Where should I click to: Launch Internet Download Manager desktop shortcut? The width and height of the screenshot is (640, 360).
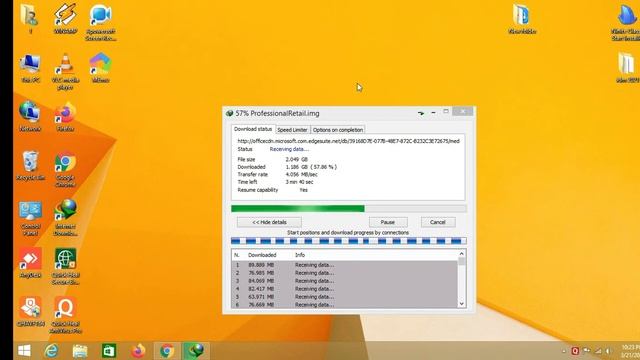click(x=65, y=218)
